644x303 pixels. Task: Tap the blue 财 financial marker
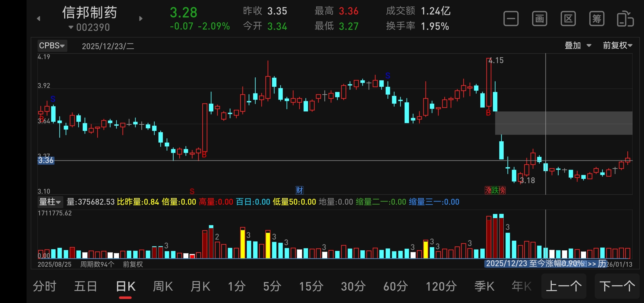(299, 190)
